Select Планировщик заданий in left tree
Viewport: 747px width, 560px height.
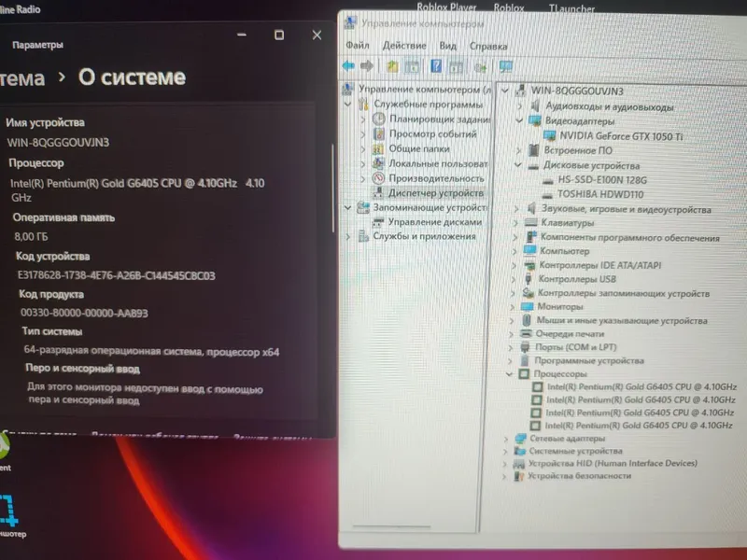440,119
